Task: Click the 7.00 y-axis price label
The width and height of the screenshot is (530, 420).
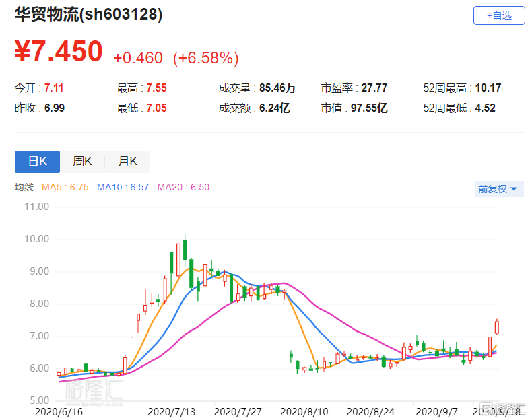Action: coord(39,336)
